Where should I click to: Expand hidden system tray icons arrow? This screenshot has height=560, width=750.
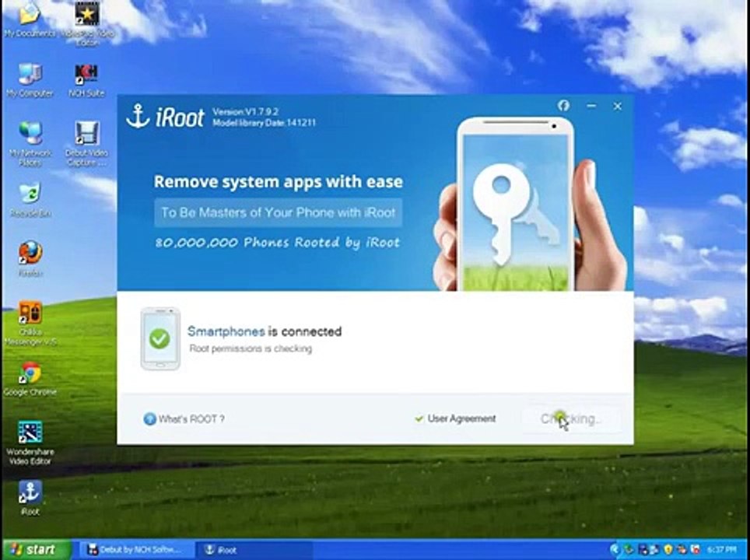click(x=615, y=549)
